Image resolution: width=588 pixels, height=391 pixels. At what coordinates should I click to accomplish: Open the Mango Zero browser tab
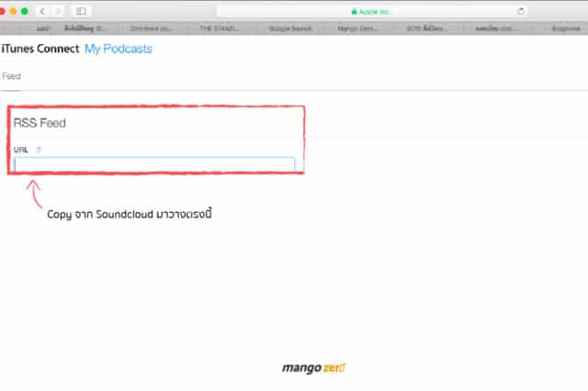(359, 28)
